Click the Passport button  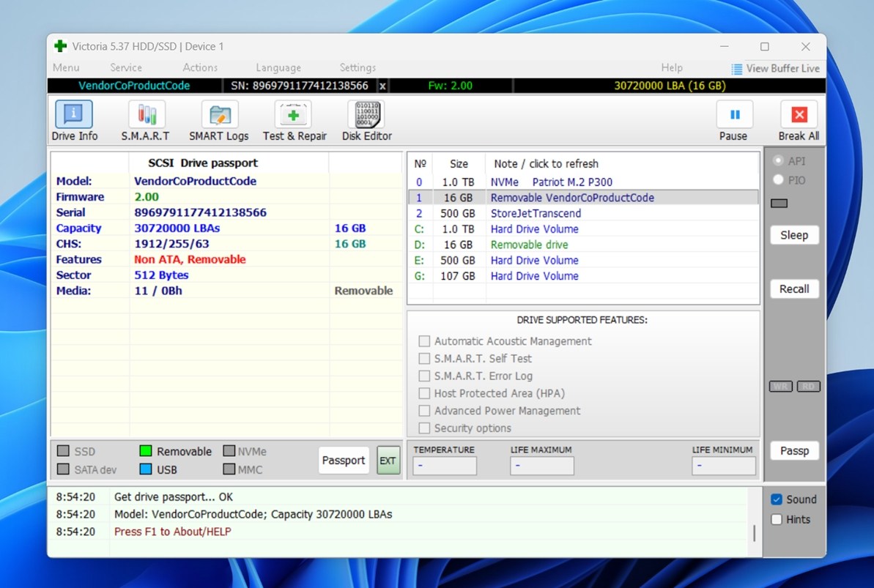pyautogui.click(x=344, y=461)
